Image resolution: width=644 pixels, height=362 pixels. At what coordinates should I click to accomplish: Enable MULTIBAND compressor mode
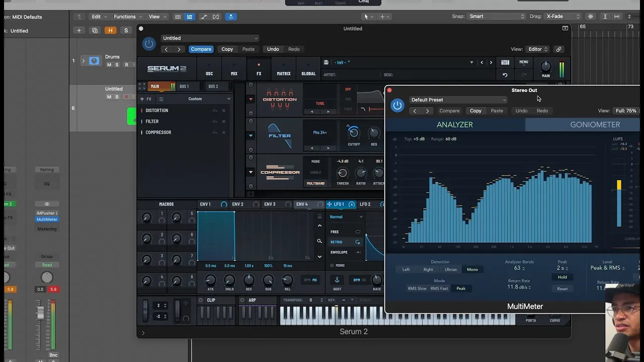(315, 184)
